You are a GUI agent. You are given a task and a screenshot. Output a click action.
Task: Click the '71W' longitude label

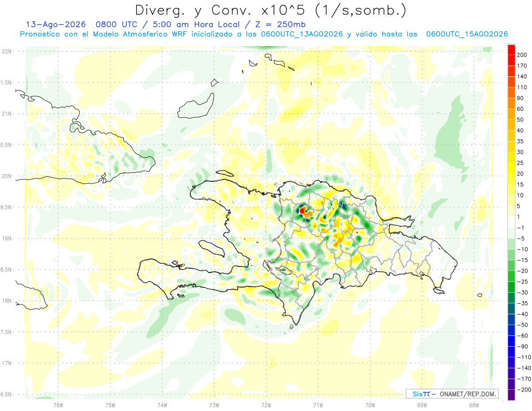point(318,404)
